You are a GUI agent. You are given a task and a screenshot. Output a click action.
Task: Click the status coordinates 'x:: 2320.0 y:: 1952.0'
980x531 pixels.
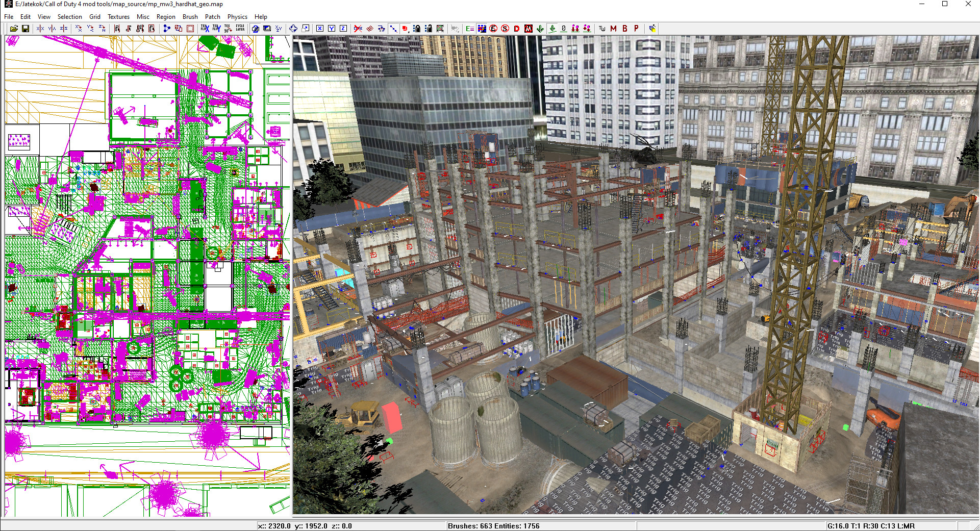tap(293, 526)
